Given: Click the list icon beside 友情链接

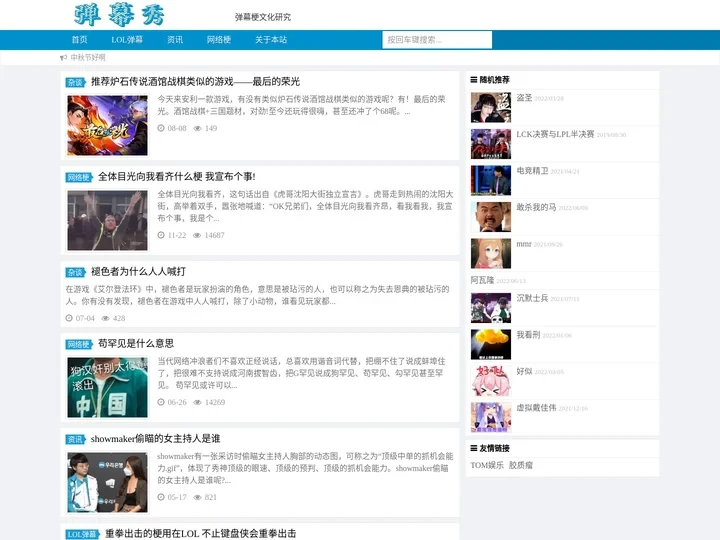Looking at the screenshot, I should coord(474,448).
